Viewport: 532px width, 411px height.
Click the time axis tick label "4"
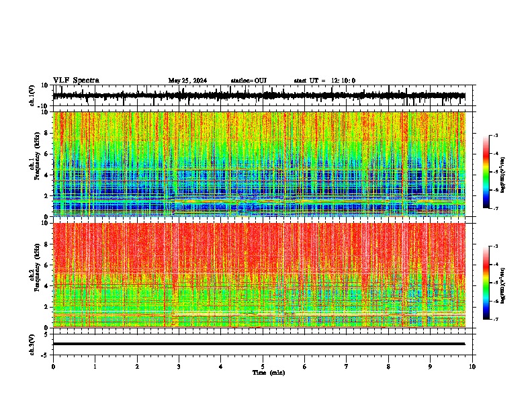[221, 367]
